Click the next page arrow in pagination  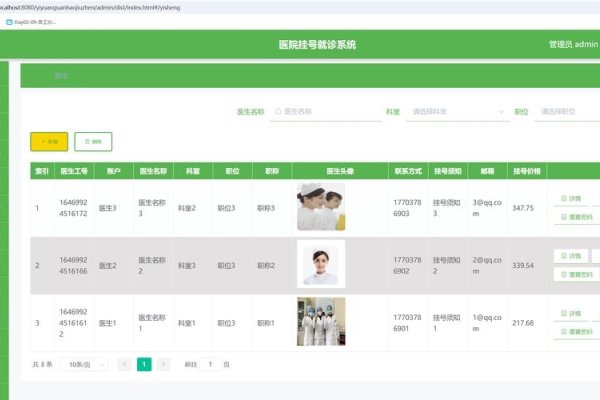[x=163, y=364]
